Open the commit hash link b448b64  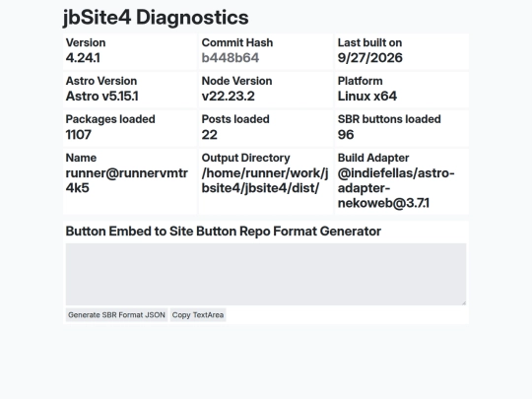(230, 58)
